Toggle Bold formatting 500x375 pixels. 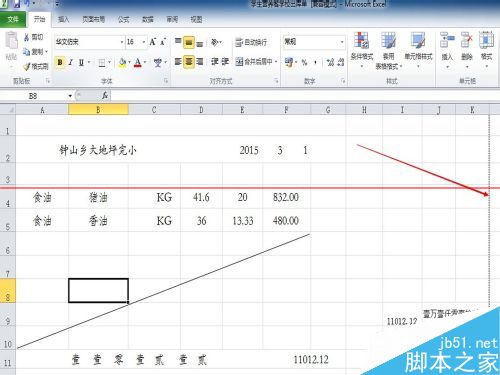coord(60,62)
